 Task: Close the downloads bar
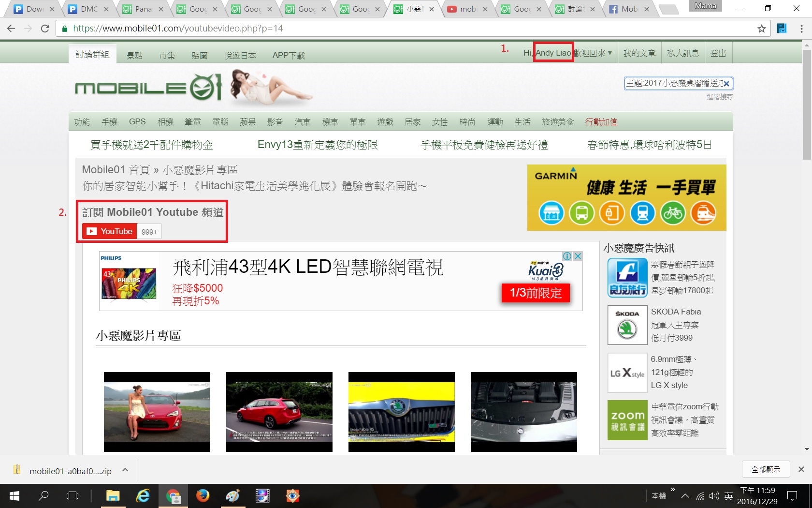pyautogui.click(x=801, y=469)
